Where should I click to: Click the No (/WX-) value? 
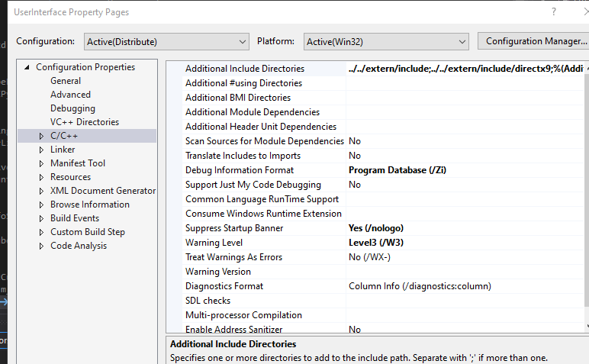[369, 257]
